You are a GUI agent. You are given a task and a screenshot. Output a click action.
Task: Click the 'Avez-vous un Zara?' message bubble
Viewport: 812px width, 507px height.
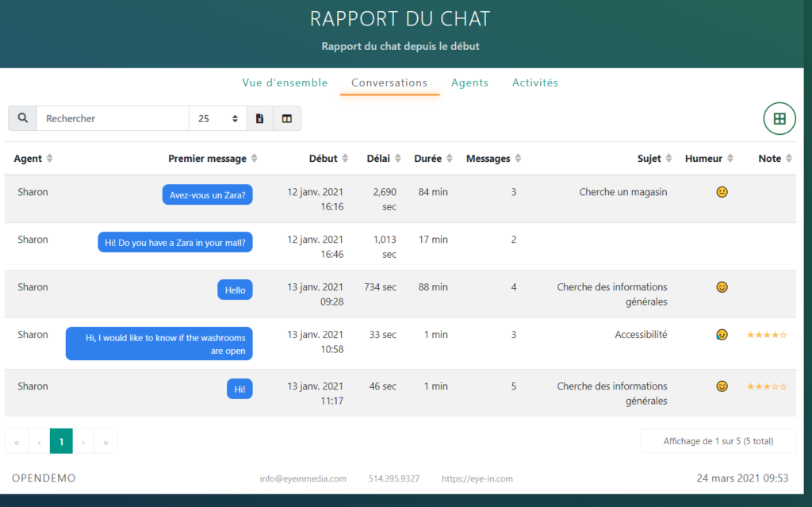point(208,195)
